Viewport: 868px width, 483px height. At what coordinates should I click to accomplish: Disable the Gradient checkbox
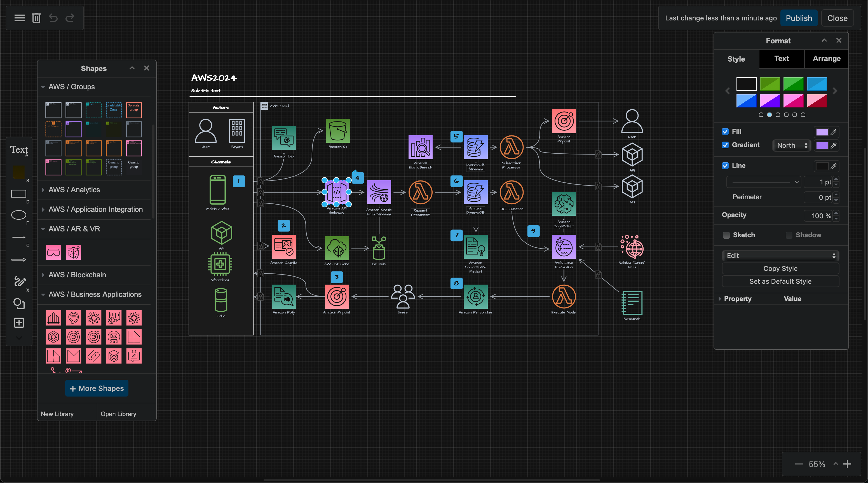click(x=726, y=145)
